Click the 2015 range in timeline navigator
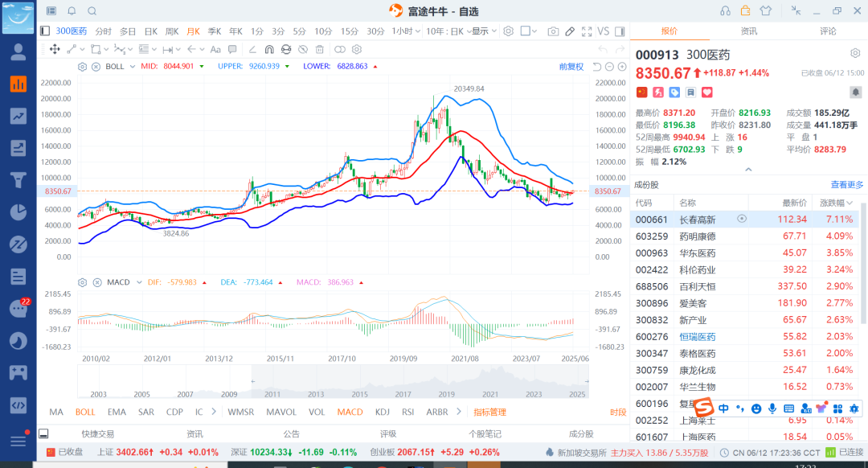Viewport: 868px width, 468px height. 360,394
